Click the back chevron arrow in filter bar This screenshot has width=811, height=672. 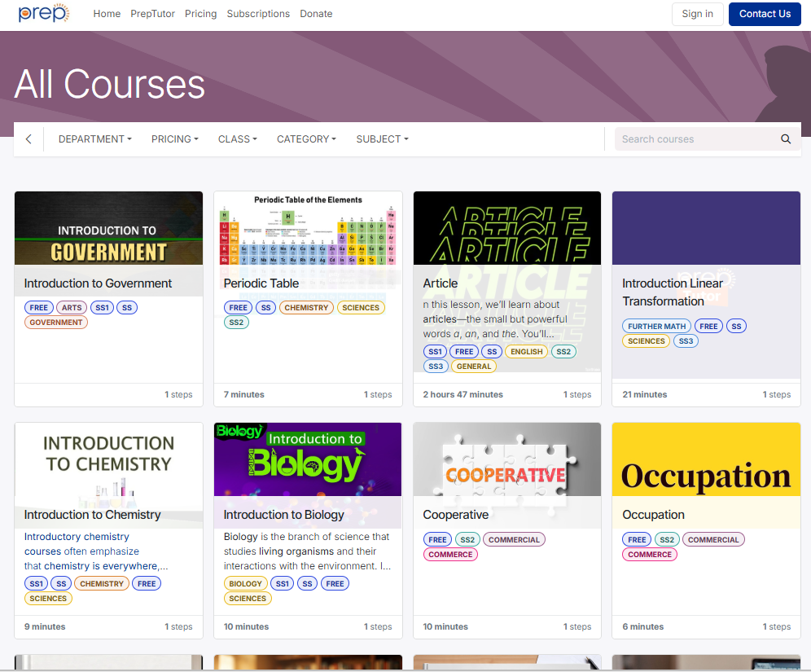tap(28, 138)
